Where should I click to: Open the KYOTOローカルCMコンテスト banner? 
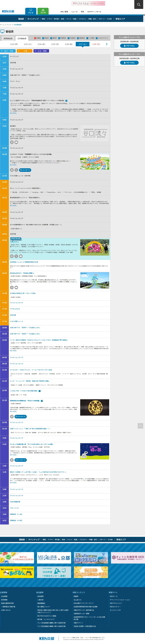[91, 572]
